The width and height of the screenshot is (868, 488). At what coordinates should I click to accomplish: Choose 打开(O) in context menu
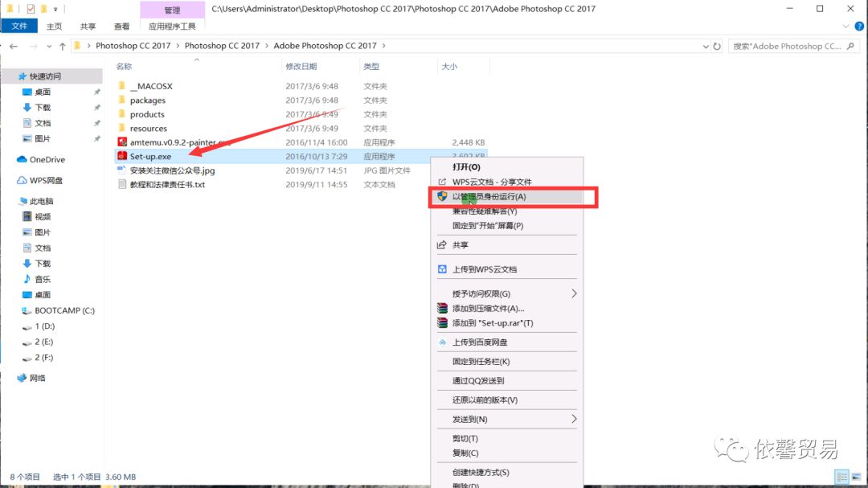(x=466, y=166)
